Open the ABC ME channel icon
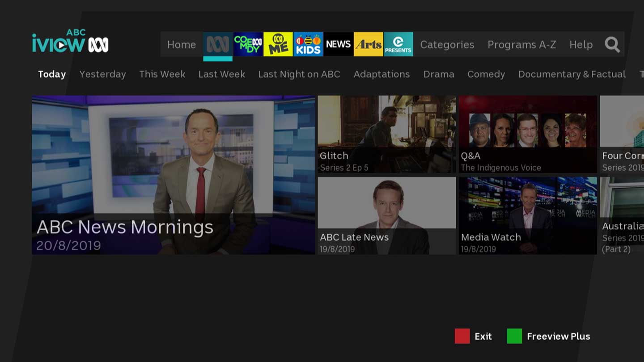This screenshot has height=362, width=644. tap(278, 44)
